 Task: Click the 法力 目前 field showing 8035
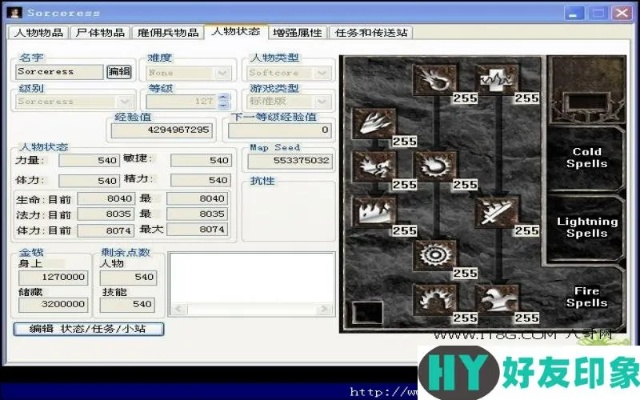(106, 214)
